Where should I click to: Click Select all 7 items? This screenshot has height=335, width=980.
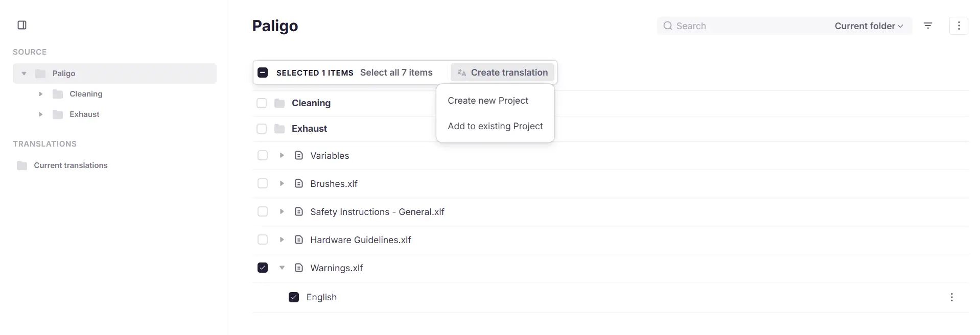(396, 73)
